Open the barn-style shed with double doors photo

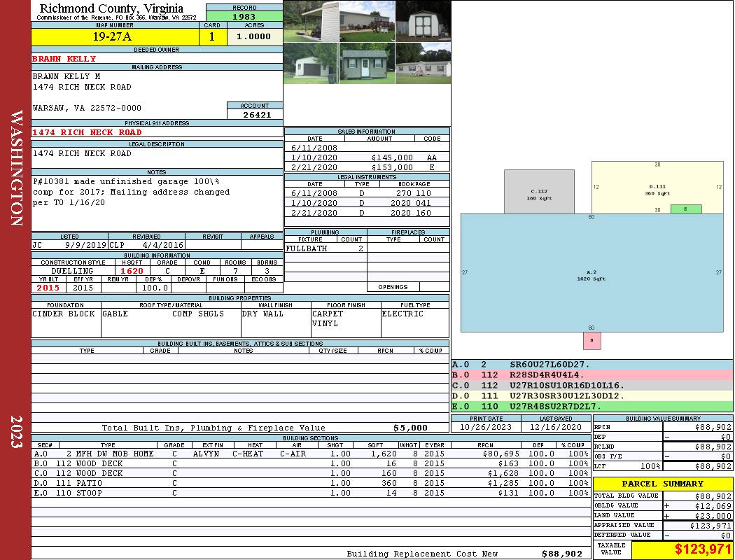(x=423, y=21)
